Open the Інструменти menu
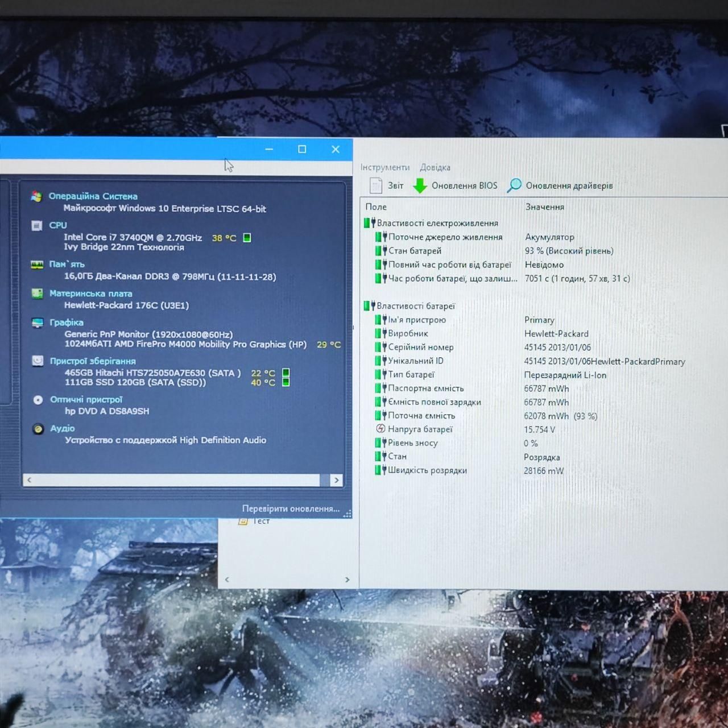Screen dimensions: 728x728 (385, 167)
